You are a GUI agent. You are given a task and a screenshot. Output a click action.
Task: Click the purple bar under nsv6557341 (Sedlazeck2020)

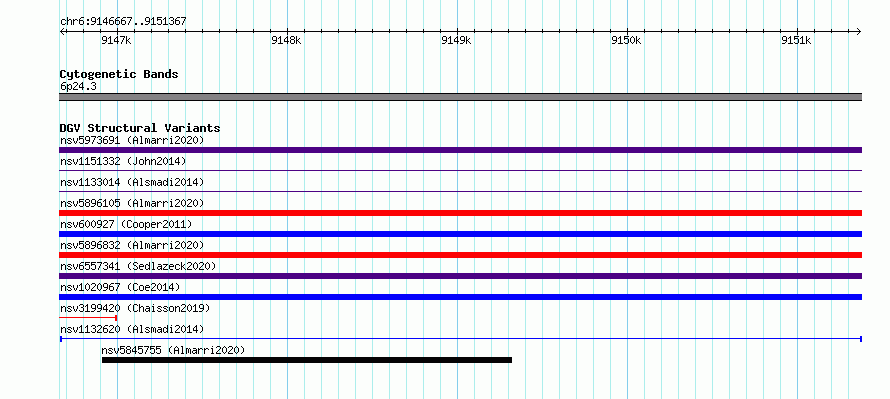tap(460, 276)
